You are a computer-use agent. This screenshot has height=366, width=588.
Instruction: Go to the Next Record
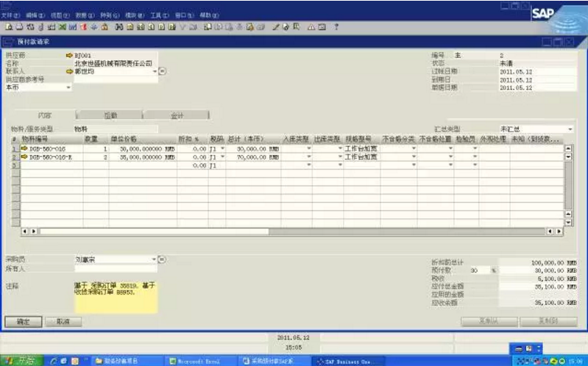tap(161, 27)
